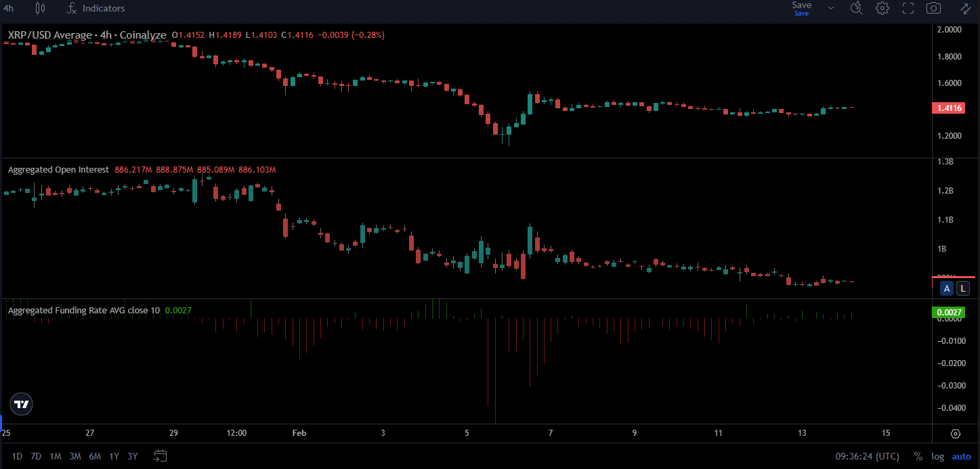The image size is (980, 469).
Task: Click the TradingView watermark logo
Action: tap(21, 404)
